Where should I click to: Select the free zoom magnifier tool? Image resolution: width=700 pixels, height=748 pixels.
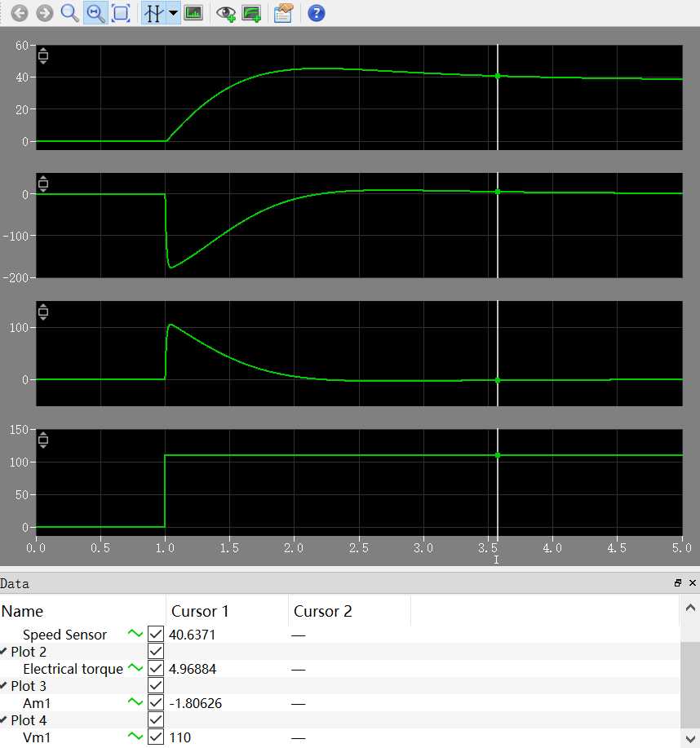(69, 13)
